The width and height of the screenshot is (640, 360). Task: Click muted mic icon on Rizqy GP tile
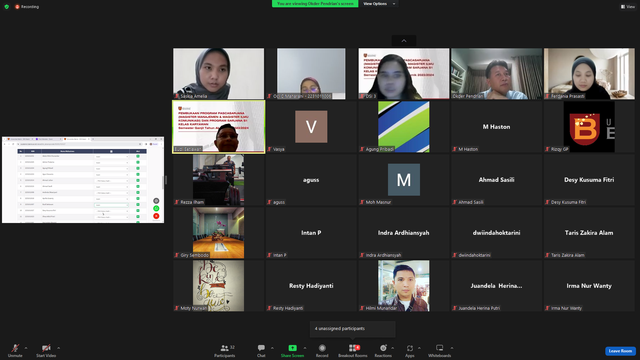click(x=547, y=149)
